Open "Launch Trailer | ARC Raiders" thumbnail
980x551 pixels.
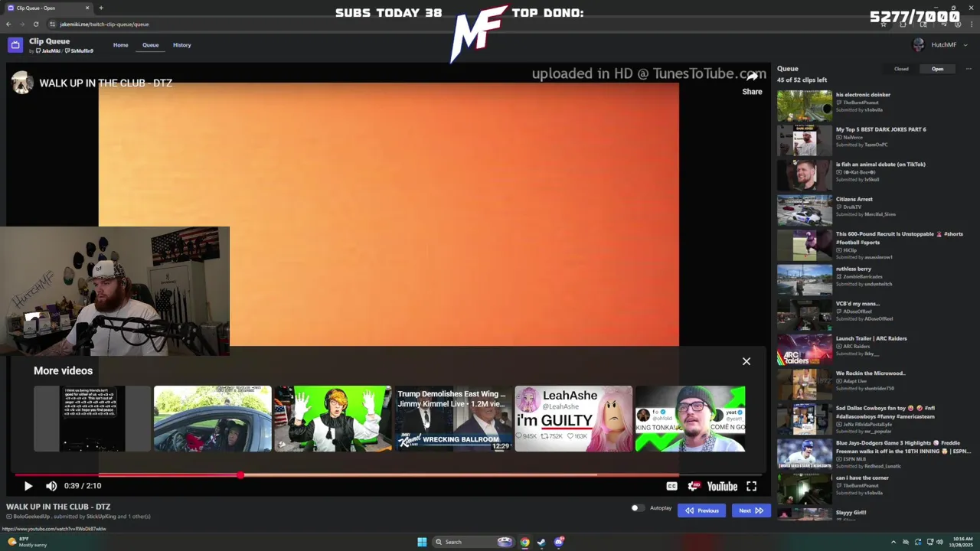pyautogui.click(x=805, y=350)
